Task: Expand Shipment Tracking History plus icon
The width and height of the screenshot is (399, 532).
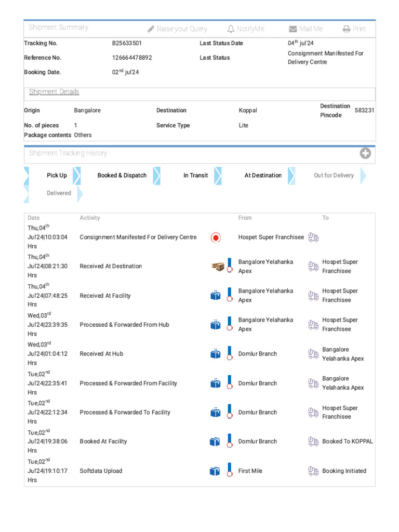Action: pyautogui.click(x=365, y=153)
